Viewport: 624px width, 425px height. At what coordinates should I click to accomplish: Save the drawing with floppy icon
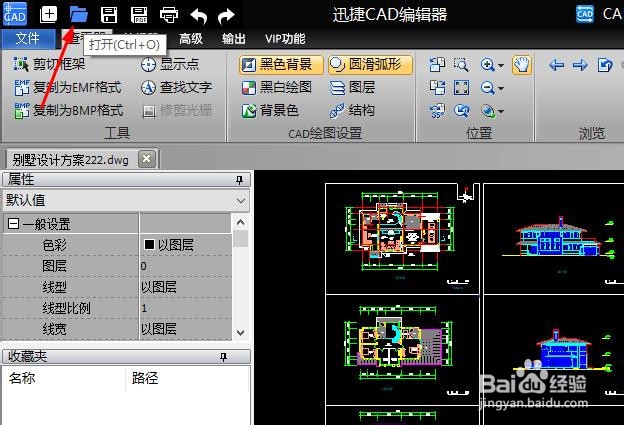(109, 15)
